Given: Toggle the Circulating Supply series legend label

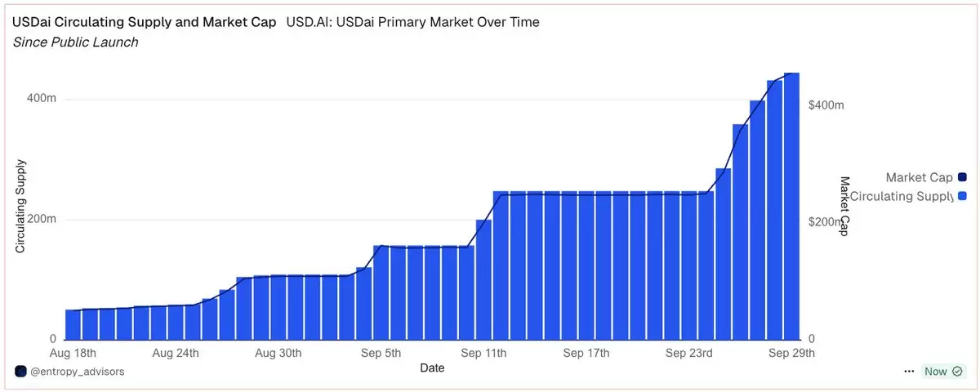Looking at the screenshot, I should click(902, 196).
